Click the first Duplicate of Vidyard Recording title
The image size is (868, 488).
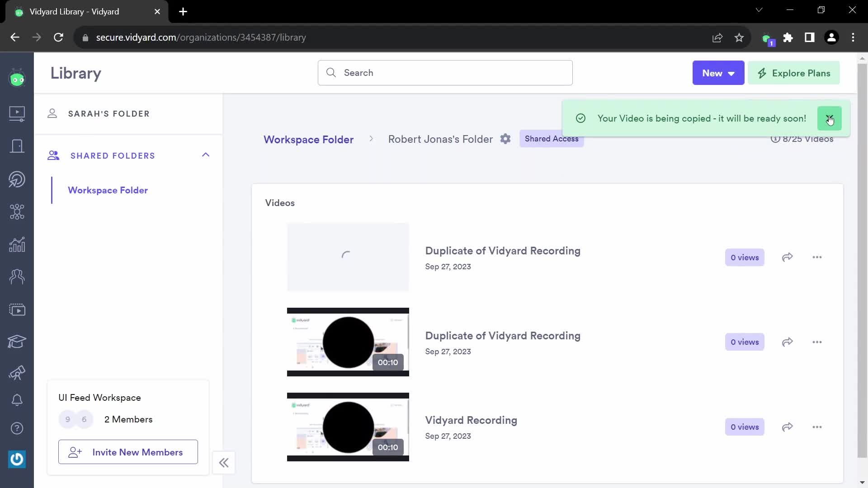tap(503, 251)
